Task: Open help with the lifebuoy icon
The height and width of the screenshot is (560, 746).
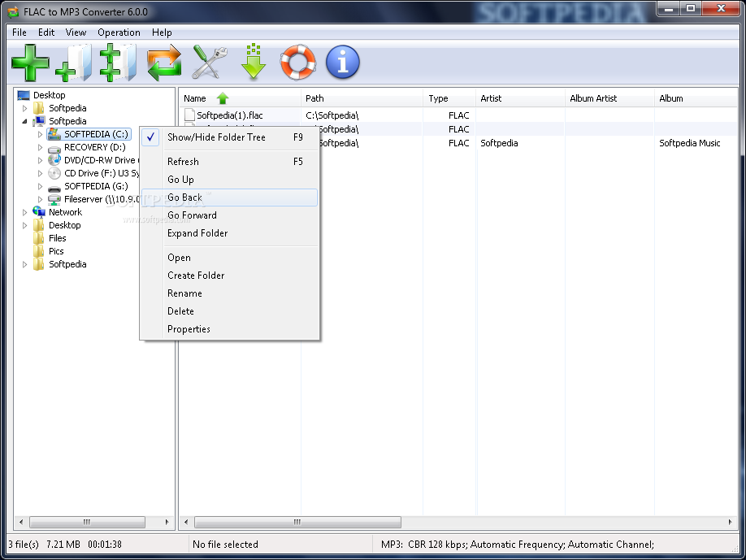Action: pyautogui.click(x=297, y=63)
